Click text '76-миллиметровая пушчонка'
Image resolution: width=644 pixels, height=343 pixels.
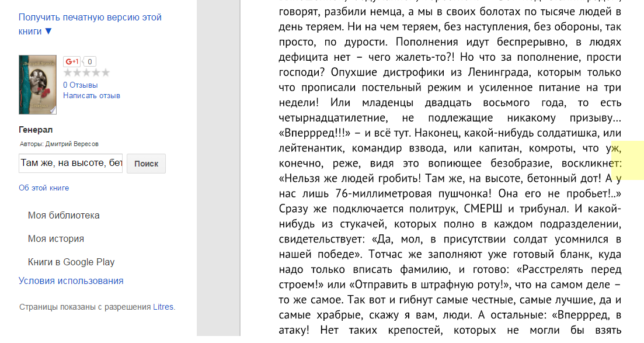pyautogui.click(x=413, y=194)
